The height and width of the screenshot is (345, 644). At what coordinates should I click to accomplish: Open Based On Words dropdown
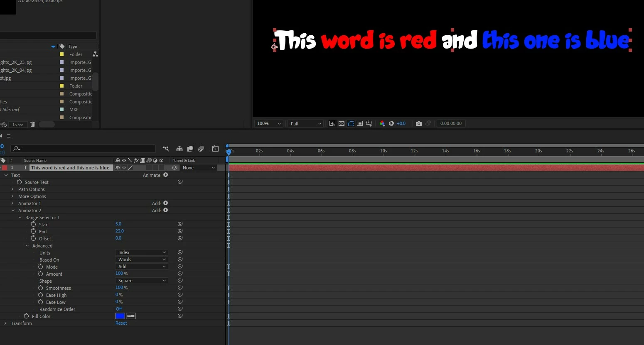(x=141, y=259)
